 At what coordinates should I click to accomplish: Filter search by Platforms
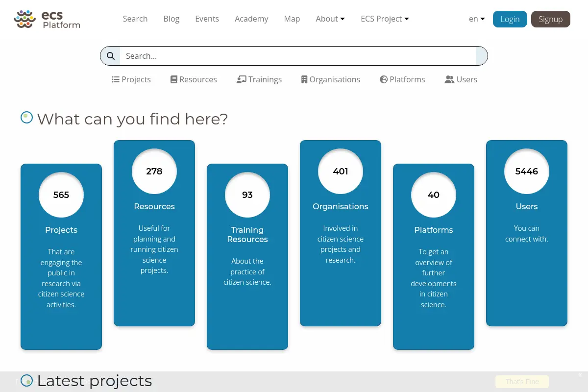click(x=402, y=79)
